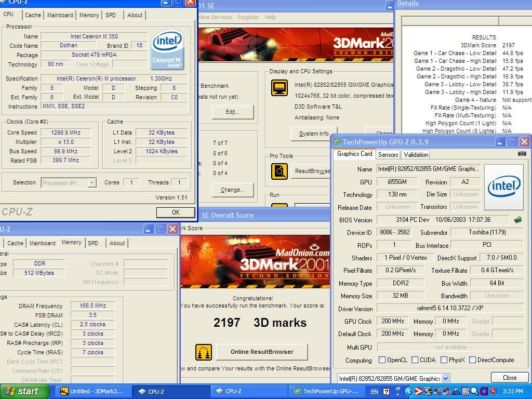Click the blue ship tray icon

pos(456,391)
